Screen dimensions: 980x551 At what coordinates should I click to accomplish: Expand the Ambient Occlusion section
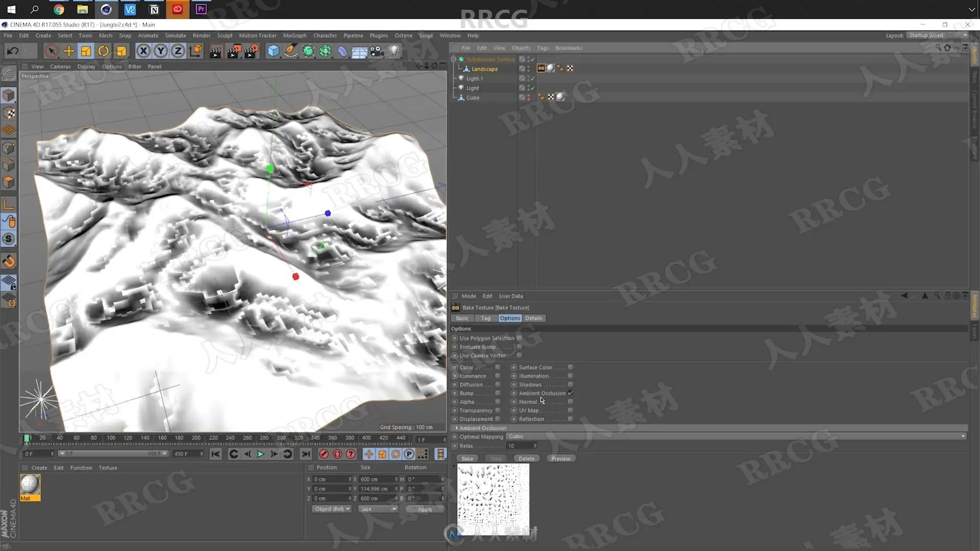click(456, 429)
